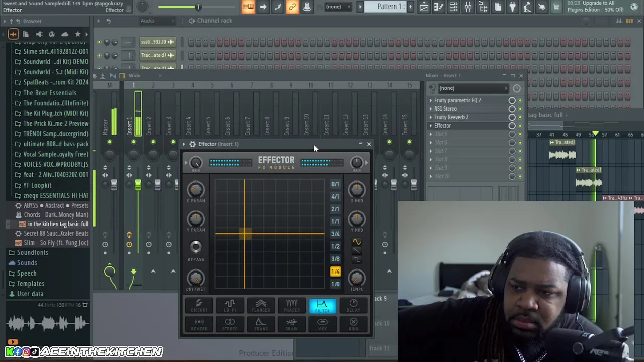Image resolution: width=644 pixels, height=362 pixels.
Task: Select the Delay effect in Effector
Action: point(353,305)
